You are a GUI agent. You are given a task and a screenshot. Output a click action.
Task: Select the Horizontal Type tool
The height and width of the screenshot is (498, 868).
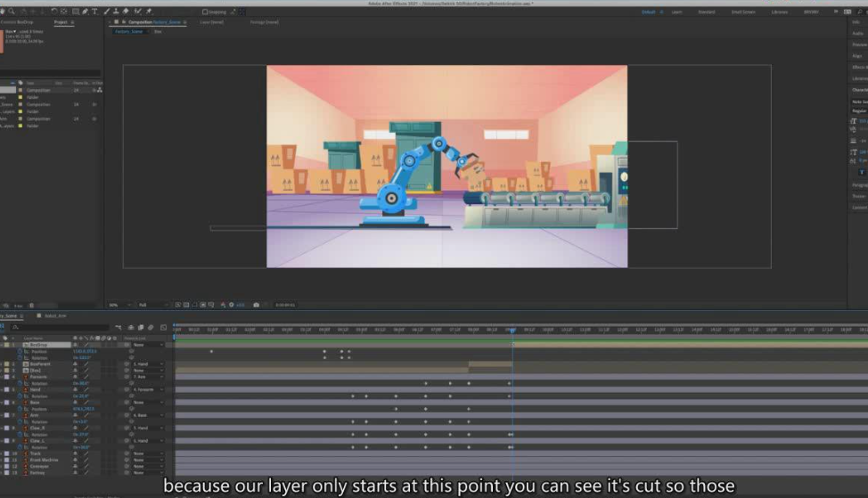click(x=94, y=12)
